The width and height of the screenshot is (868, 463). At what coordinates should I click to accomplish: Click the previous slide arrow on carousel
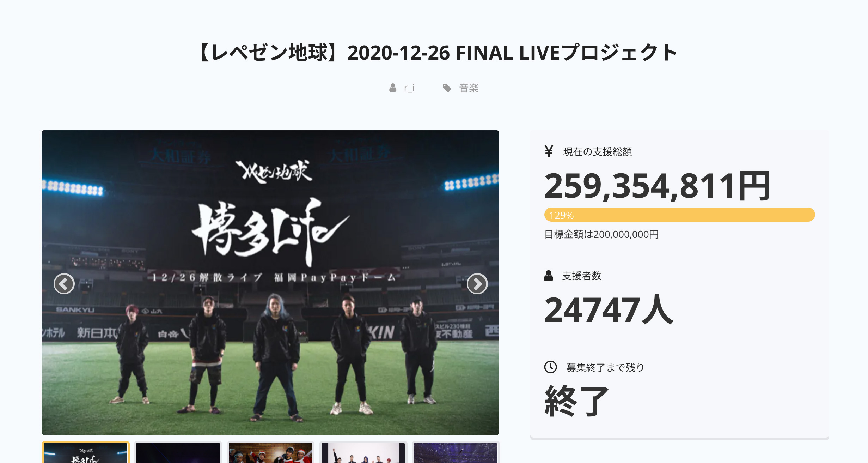pyautogui.click(x=64, y=283)
